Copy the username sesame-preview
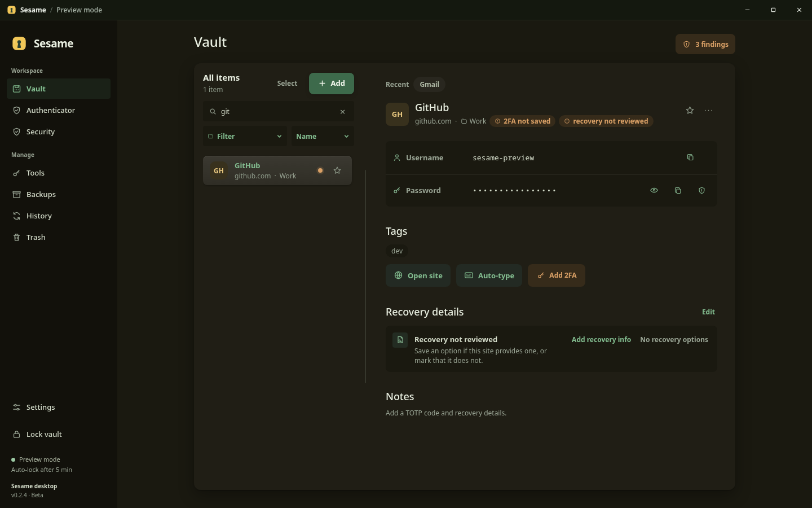The width and height of the screenshot is (812, 508). tap(690, 157)
